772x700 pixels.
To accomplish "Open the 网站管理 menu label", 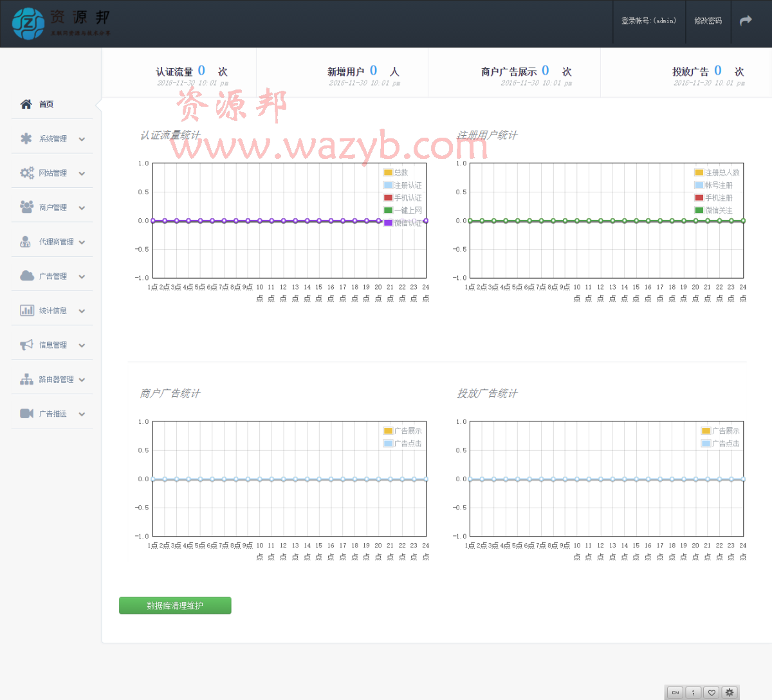I will coord(53,173).
